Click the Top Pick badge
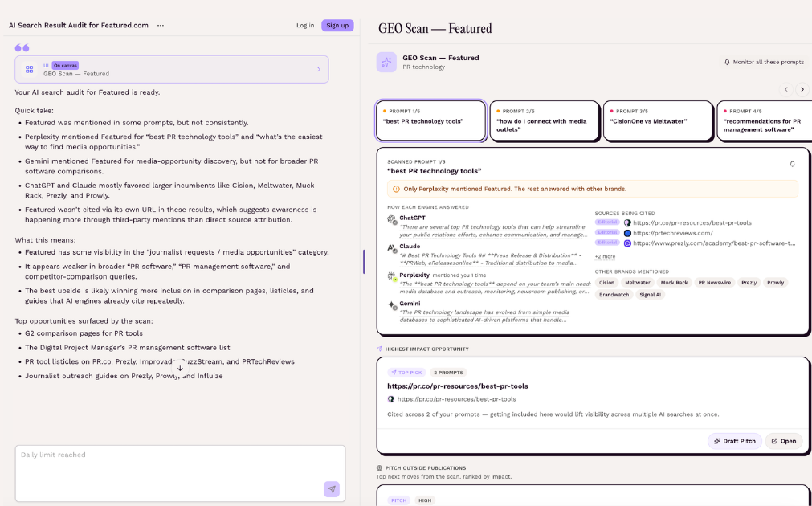The width and height of the screenshot is (812, 506). [x=406, y=373]
